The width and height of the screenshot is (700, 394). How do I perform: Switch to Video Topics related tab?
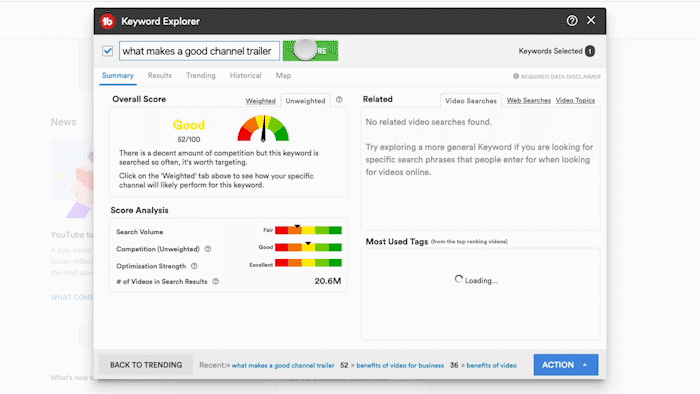(575, 100)
